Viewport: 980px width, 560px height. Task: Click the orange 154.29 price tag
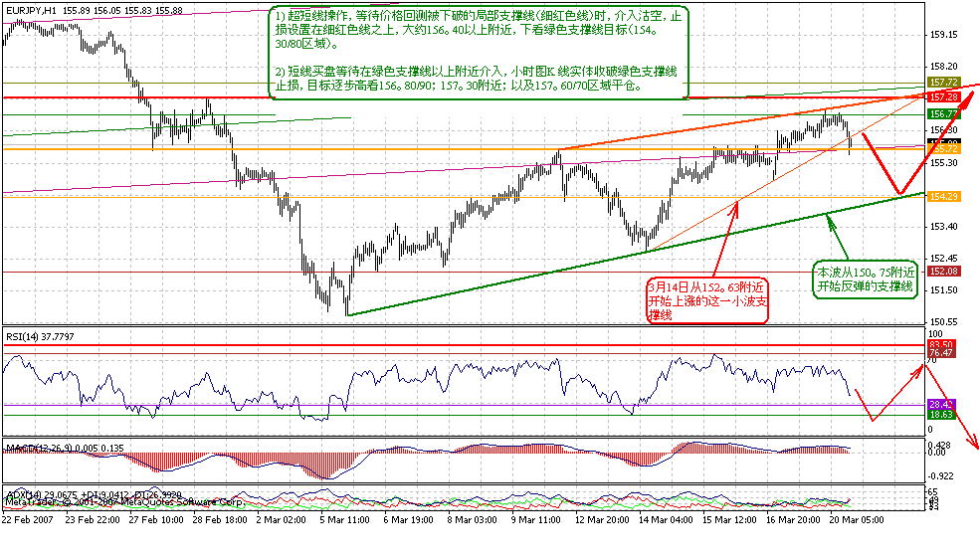[x=944, y=196]
